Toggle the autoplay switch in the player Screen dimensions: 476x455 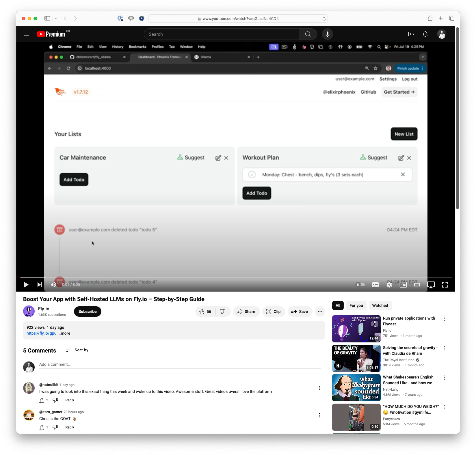click(360, 285)
